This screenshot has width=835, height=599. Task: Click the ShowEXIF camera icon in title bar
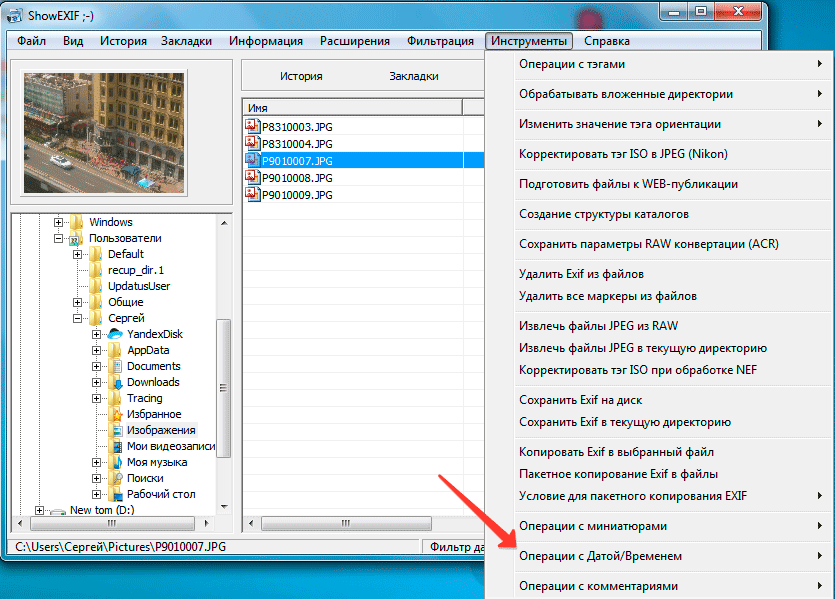(x=15, y=15)
